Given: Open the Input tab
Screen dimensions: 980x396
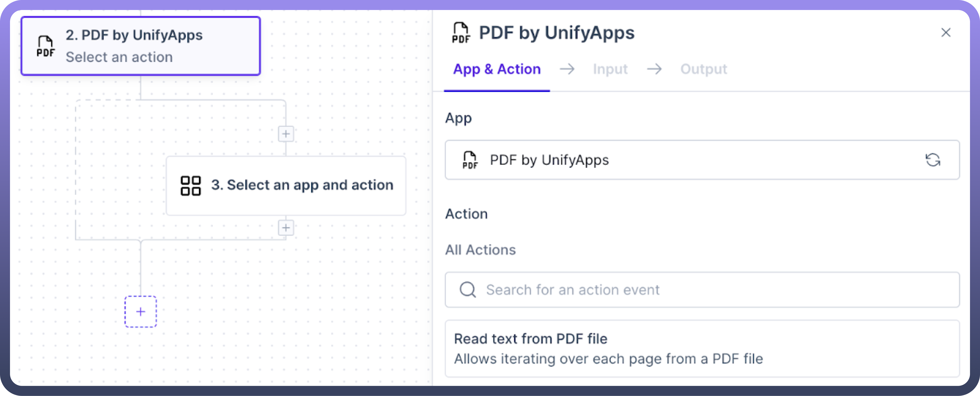Looking at the screenshot, I should point(610,69).
